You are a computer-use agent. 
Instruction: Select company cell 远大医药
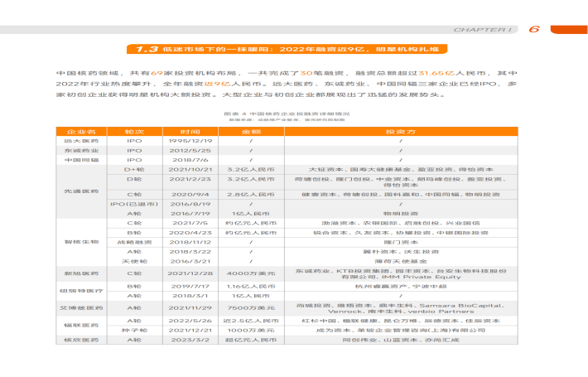81,141
